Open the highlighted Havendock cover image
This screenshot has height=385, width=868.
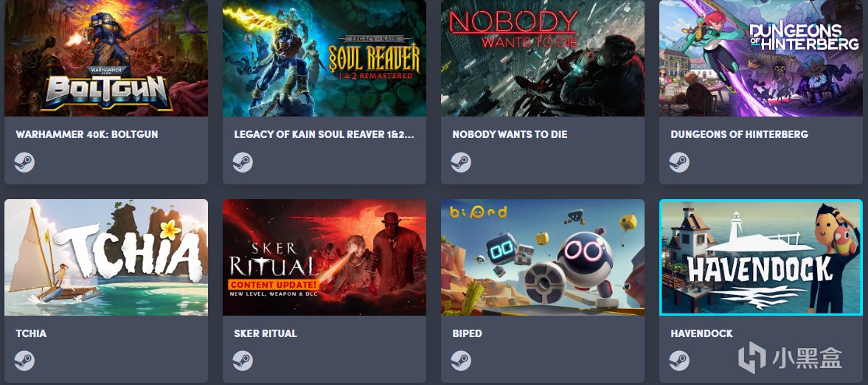[760, 257]
